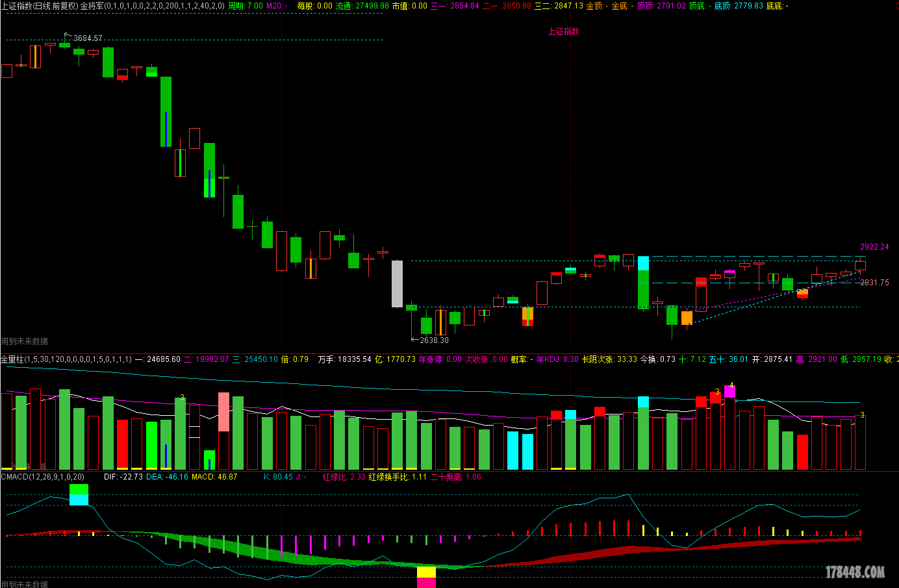
Task: Click the 2638.30 low price marker
Action: click(x=434, y=340)
